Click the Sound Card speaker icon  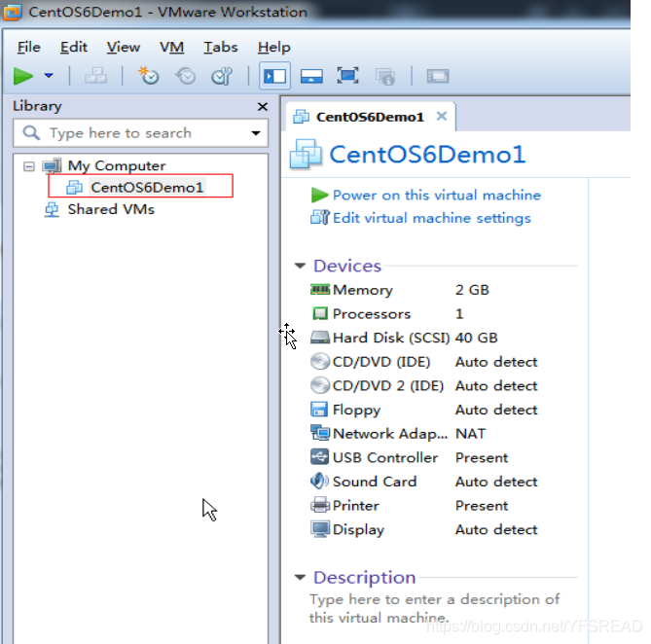click(x=319, y=481)
